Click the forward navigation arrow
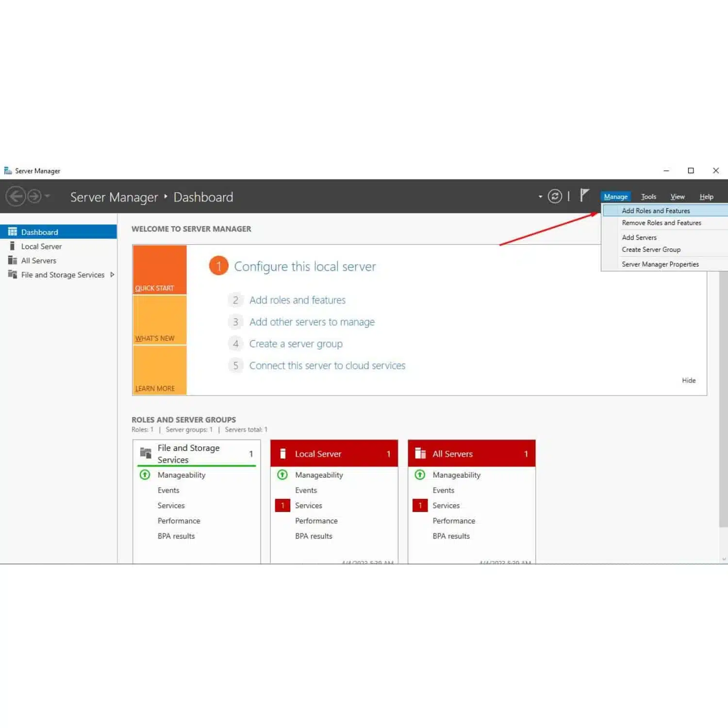This screenshot has height=728, width=728. coord(34,197)
